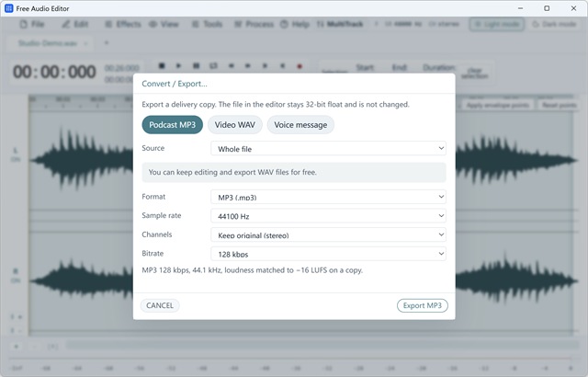This screenshot has height=377, width=588.
Task: Open the Channels dropdown showing Keep original
Action: 328,234
